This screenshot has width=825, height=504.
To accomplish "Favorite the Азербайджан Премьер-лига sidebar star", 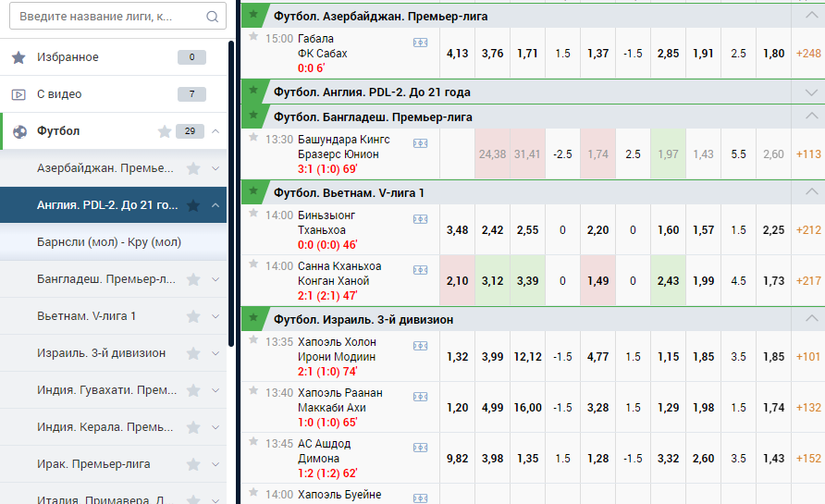I will coord(193,168).
